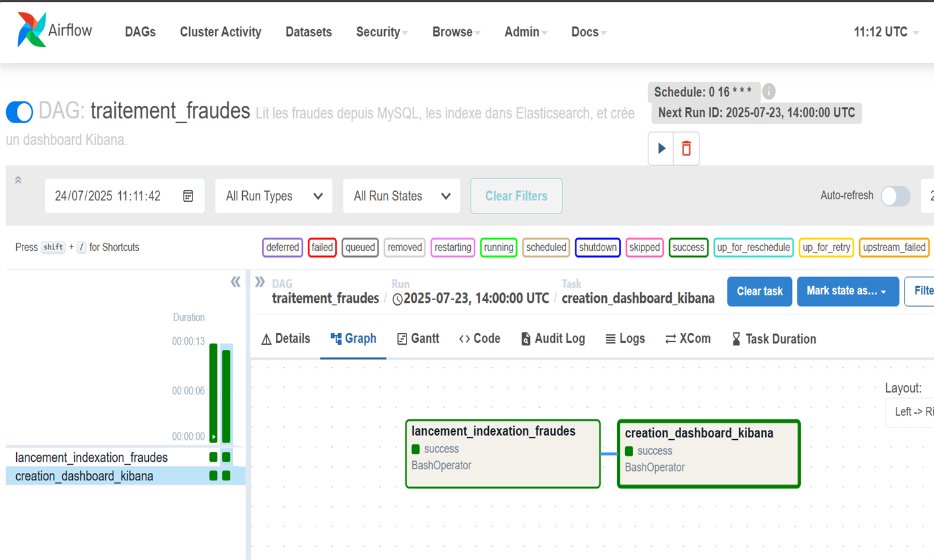Filter by the failed state badge
Image resolution: width=934 pixels, height=560 pixels.
[x=322, y=247]
